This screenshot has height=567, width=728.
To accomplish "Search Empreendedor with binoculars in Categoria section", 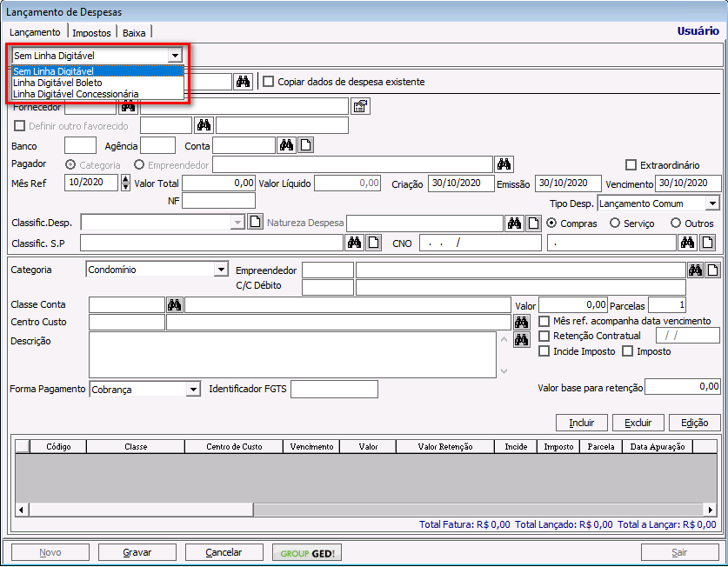I will click(695, 270).
